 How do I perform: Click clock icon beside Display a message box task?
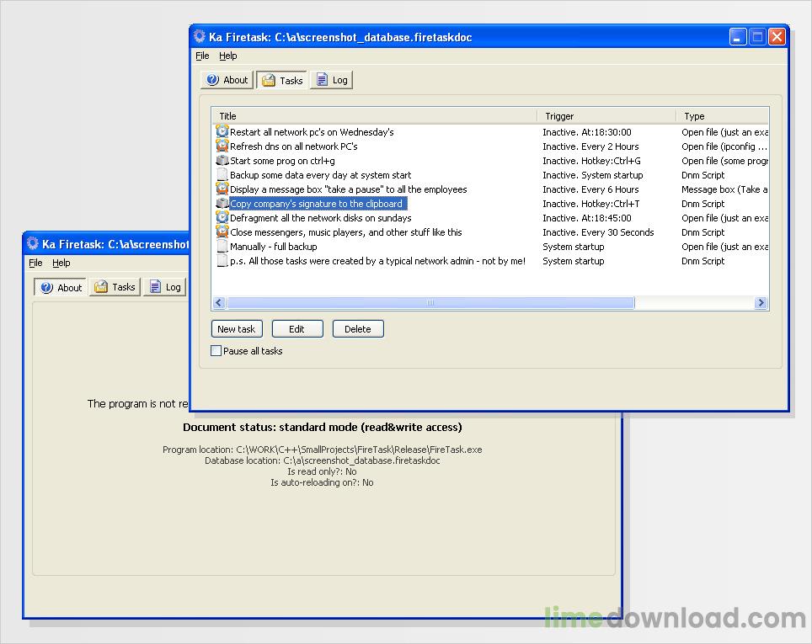[x=222, y=189]
